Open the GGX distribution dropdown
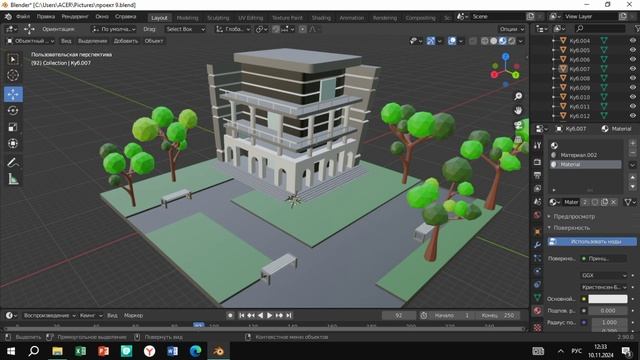 [603, 276]
